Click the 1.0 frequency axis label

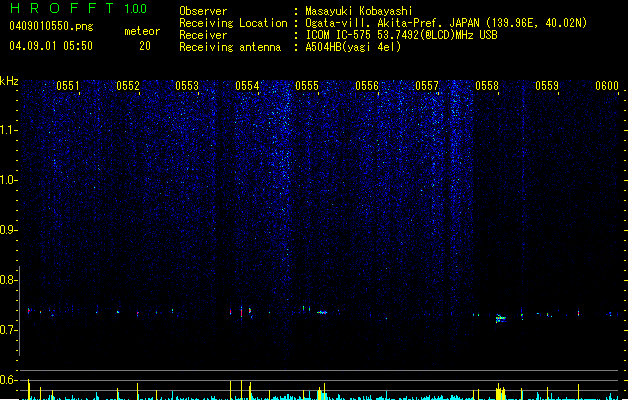[7, 180]
